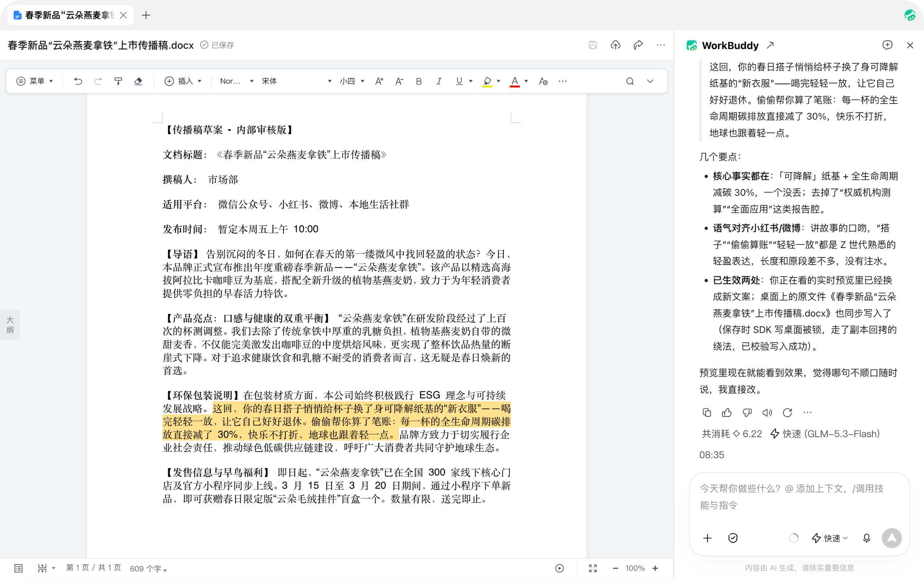The image size is (924, 579).
Task: Open document more options in header
Action: pos(661,45)
